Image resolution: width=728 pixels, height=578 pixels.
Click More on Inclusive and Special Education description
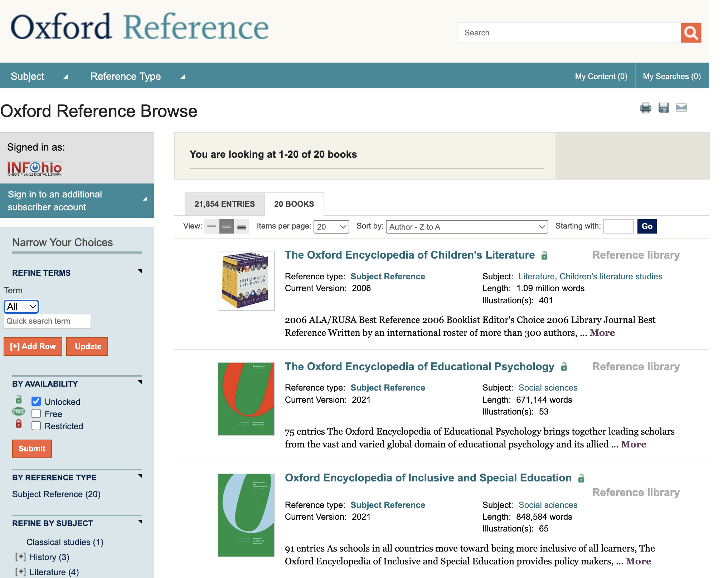[639, 562]
